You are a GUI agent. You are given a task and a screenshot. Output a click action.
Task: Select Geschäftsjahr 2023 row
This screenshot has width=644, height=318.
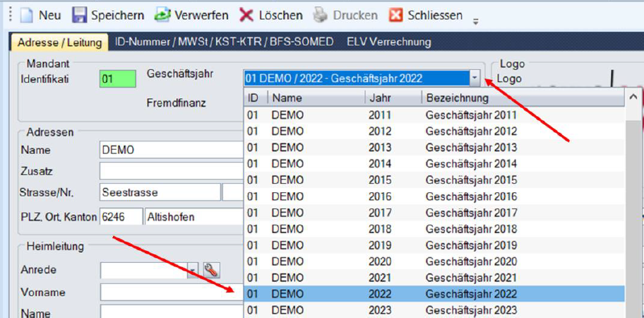click(x=434, y=310)
